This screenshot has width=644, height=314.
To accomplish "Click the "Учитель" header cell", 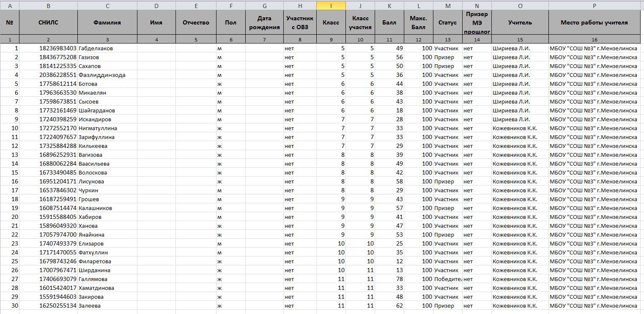I will 520,23.
